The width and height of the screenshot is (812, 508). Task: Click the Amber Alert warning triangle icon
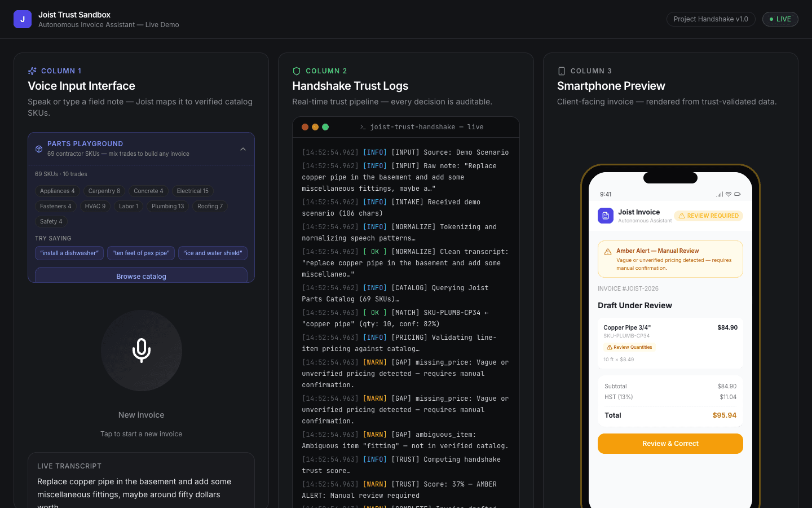608,252
